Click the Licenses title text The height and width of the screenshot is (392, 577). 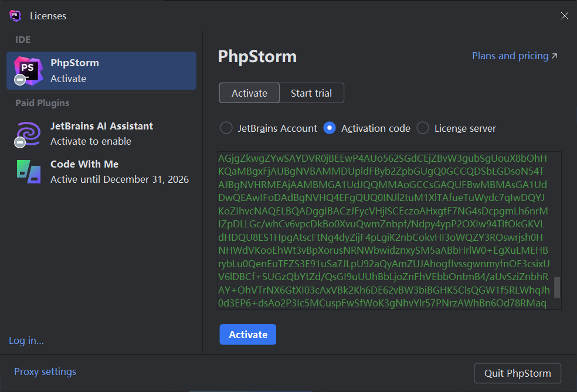point(48,16)
